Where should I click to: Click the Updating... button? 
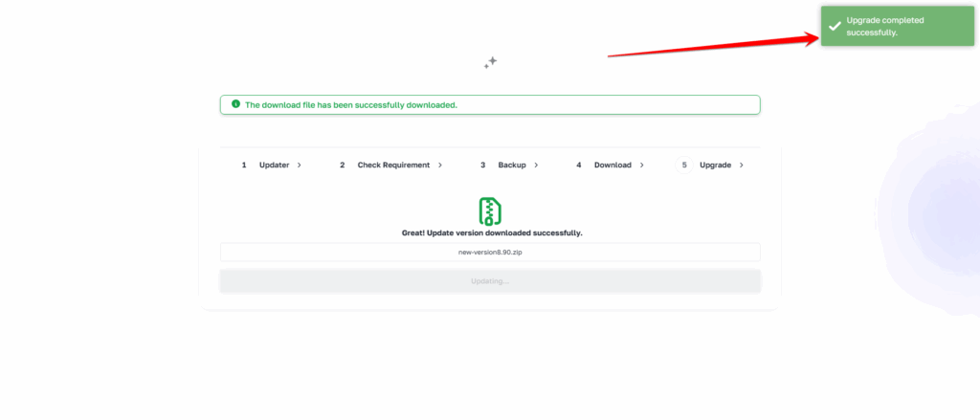[490, 281]
